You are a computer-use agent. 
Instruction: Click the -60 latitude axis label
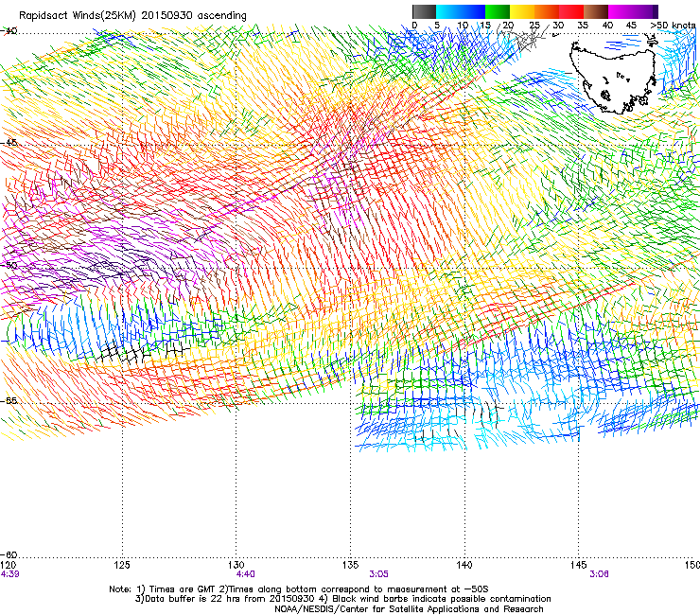click(9, 554)
